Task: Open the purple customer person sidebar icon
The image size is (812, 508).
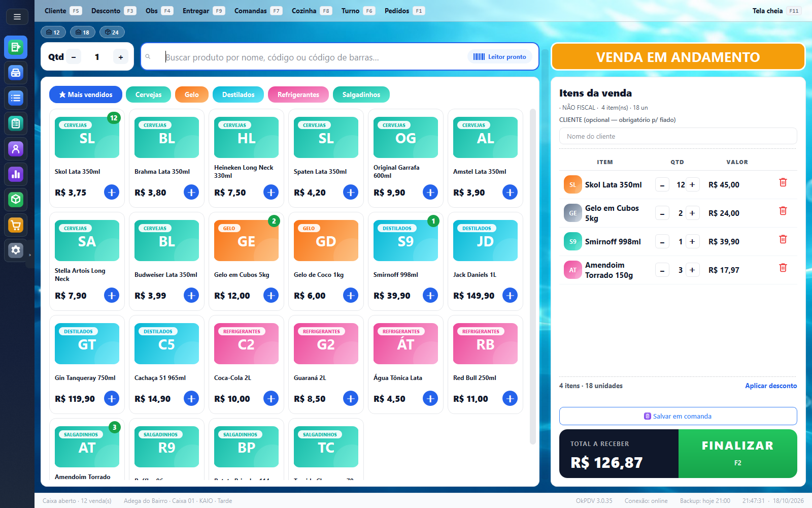Action: click(16, 149)
